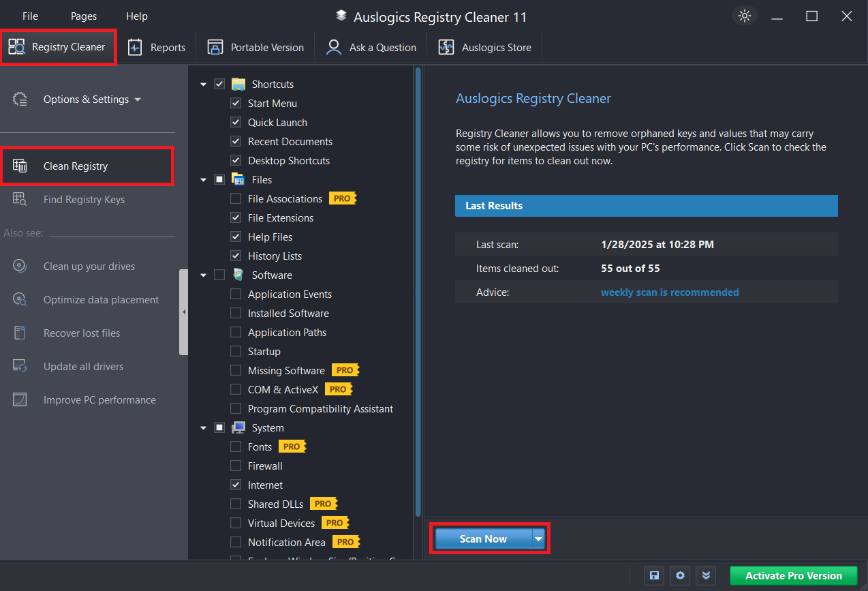Click the Registry Cleaner toolbar icon
Viewport: 868px width, 591px height.
coord(16,47)
